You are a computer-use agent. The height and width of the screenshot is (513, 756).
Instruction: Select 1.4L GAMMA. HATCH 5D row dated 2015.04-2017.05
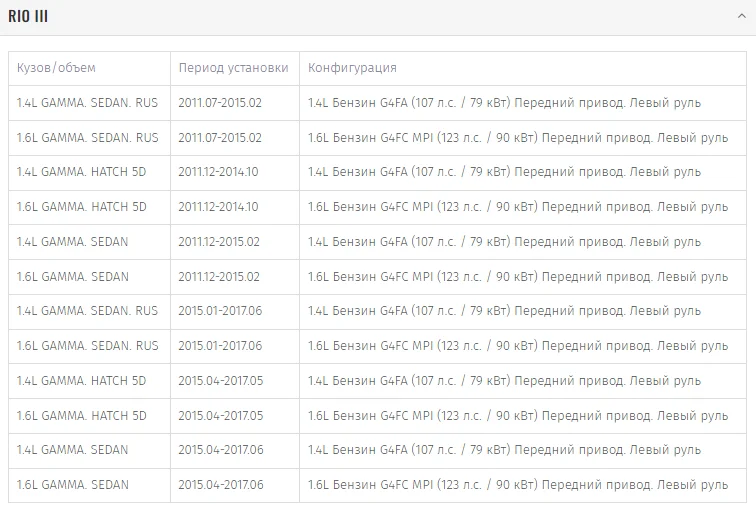(81, 381)
